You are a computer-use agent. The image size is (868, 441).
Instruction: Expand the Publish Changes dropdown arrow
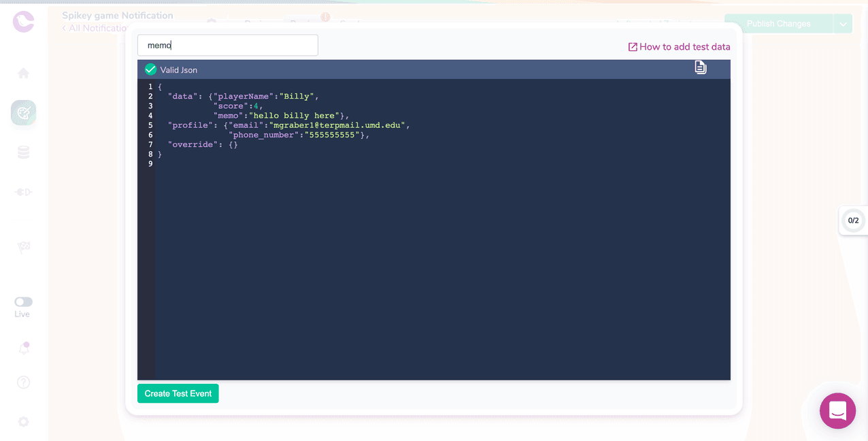click(843, 24)
